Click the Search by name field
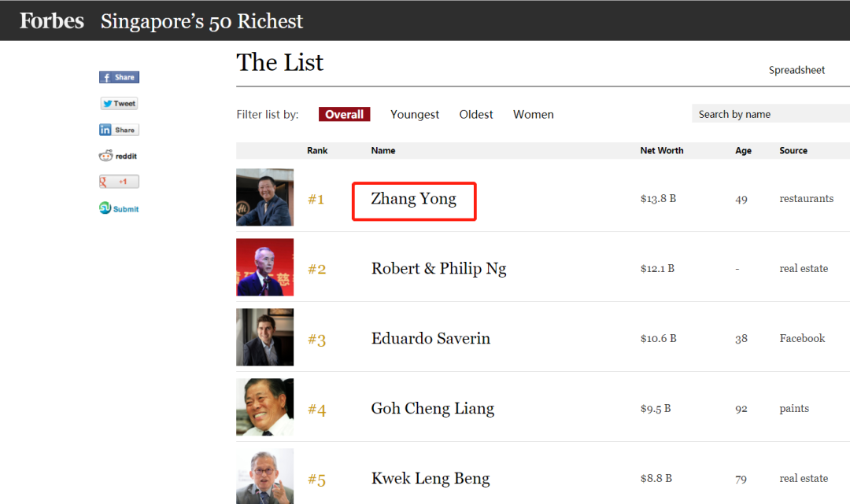850x504 pixels. (770, 114)
